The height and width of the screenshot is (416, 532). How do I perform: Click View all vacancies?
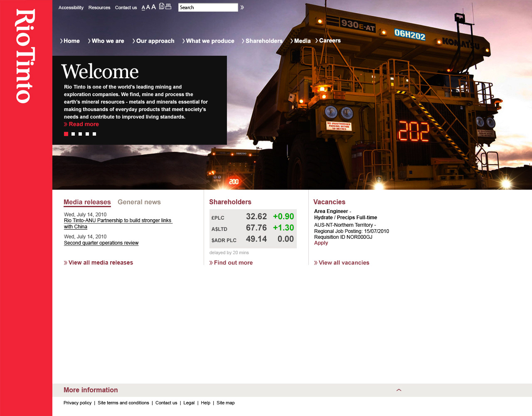point(342,262)
